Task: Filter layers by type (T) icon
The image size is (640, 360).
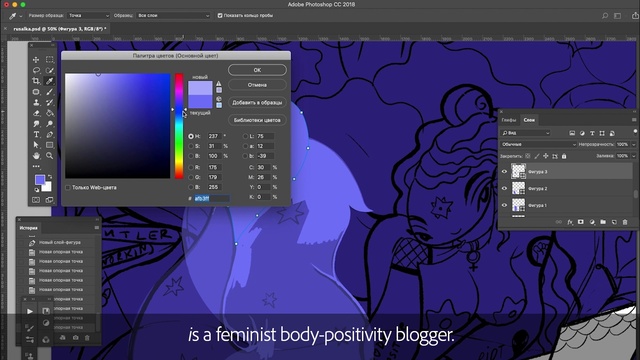Action: point(592,133)
